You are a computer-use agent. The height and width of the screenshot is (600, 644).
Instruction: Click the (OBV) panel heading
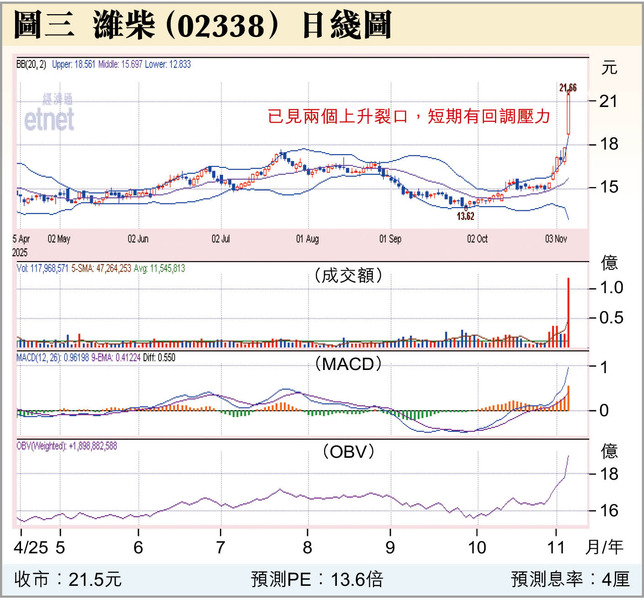coord(347,452)
